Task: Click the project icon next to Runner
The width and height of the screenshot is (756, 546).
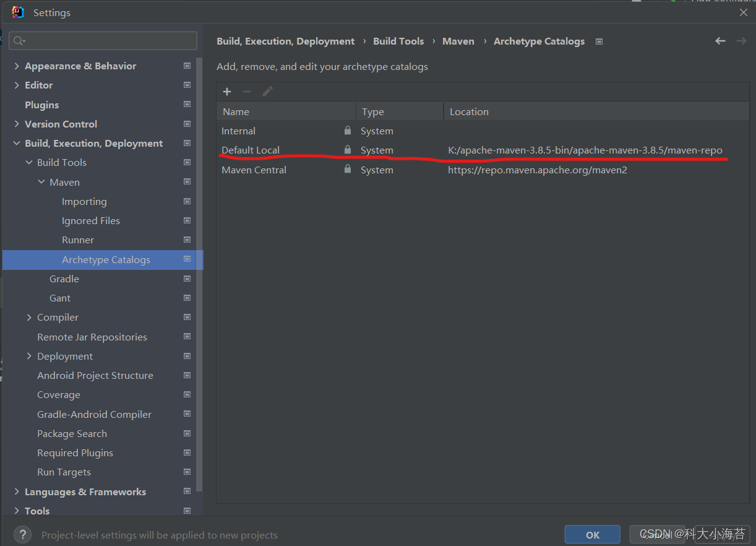Action: point(187,240)
